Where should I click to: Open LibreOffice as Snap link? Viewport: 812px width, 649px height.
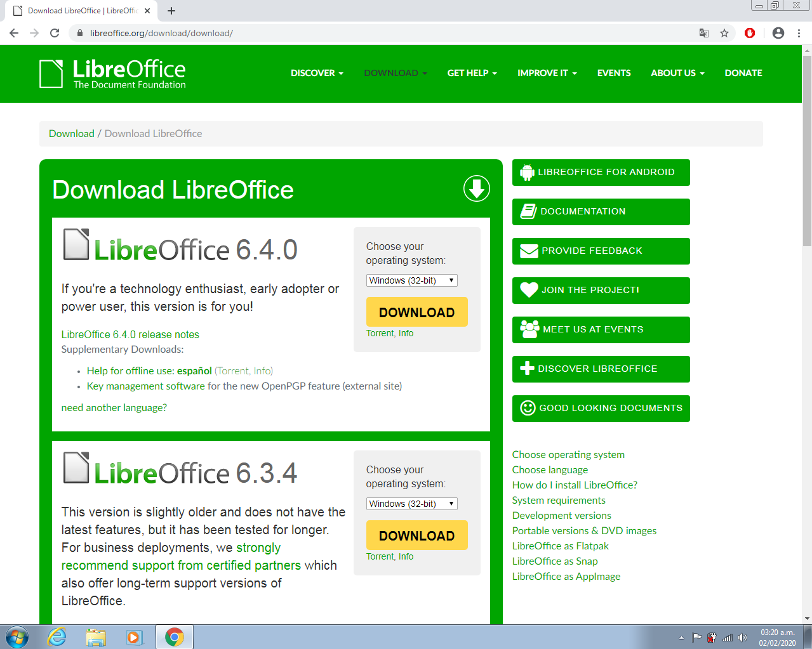(555, 561)
